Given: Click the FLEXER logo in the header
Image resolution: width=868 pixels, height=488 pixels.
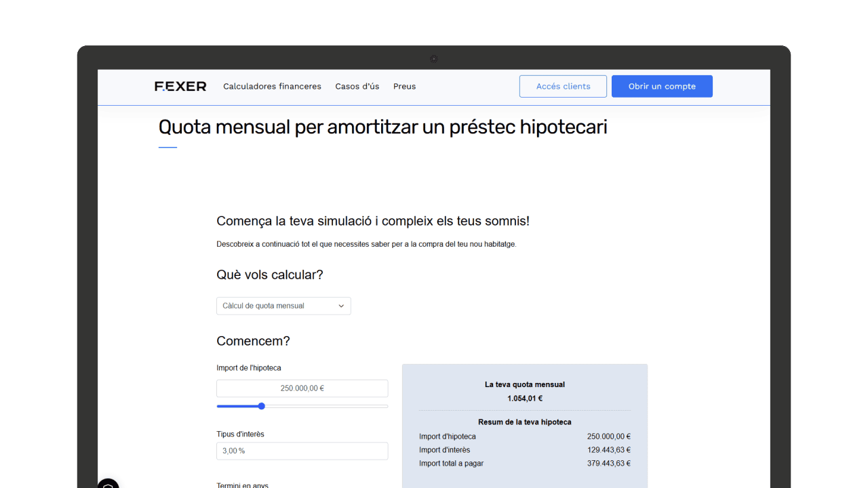Looking at the screenshot, I should pos(180,86).
